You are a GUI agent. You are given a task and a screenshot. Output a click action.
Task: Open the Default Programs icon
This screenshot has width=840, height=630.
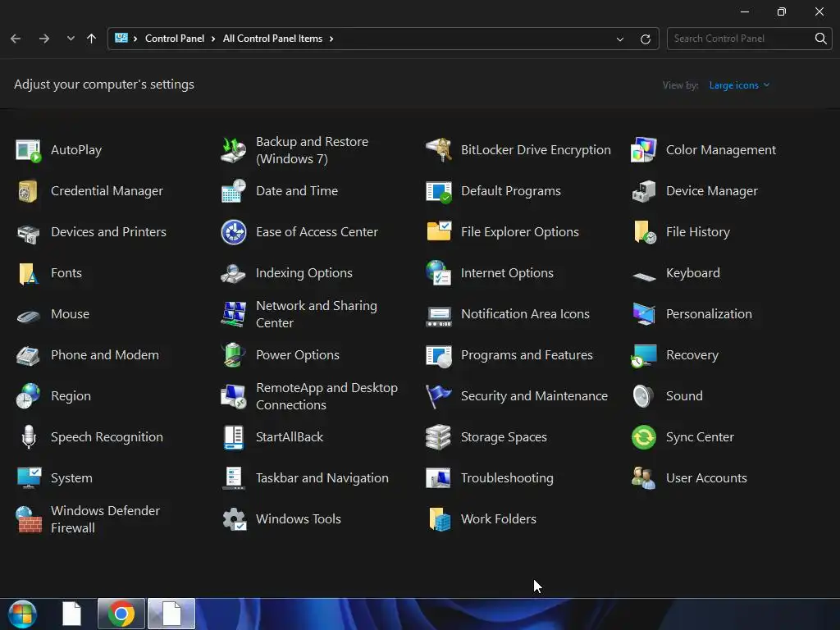[439, 191]
